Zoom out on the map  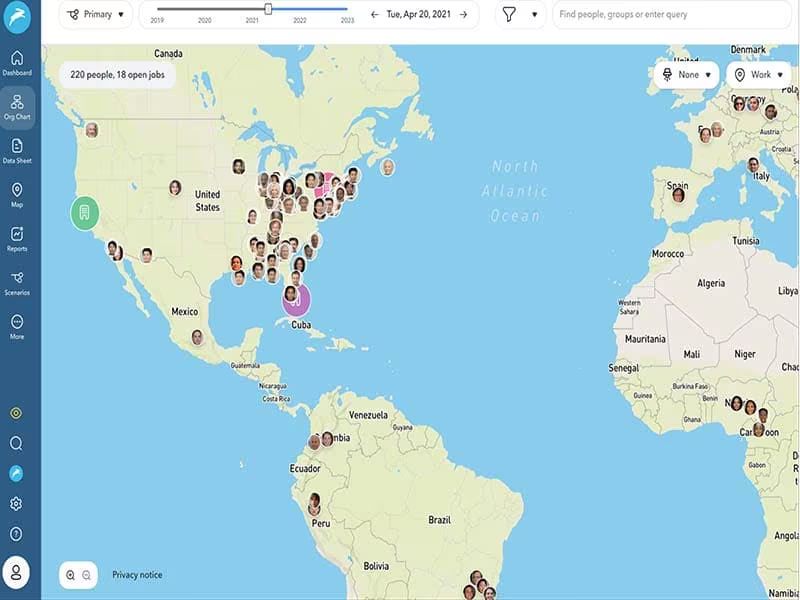click(x=86, y=575)
